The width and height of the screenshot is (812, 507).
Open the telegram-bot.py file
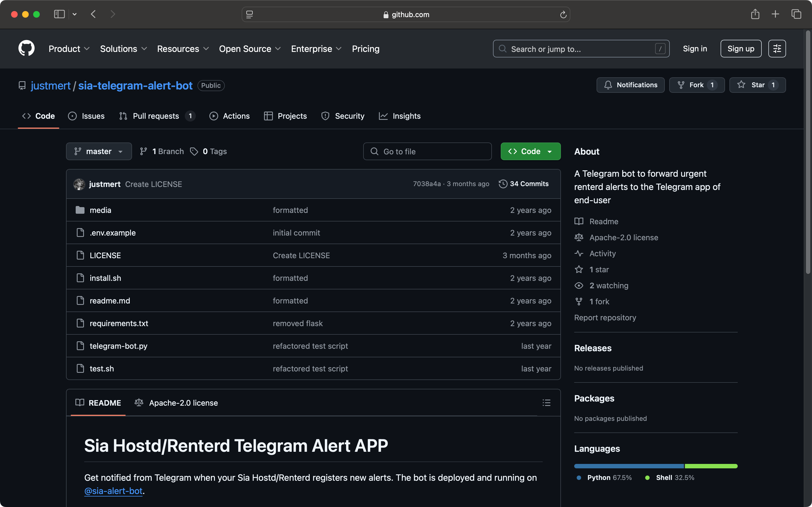pyautogui.click(x=118, y=346)
